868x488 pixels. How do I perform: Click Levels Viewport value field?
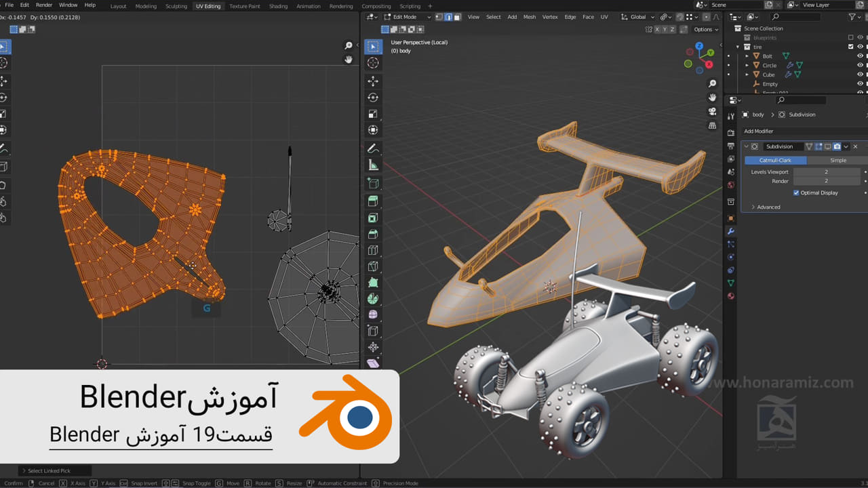click(827, 172)
